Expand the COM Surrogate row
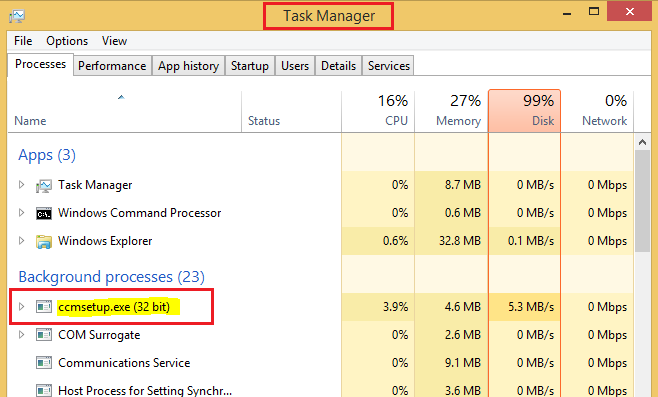The width and height of the screenshot is (658, 397). [21, 335]
